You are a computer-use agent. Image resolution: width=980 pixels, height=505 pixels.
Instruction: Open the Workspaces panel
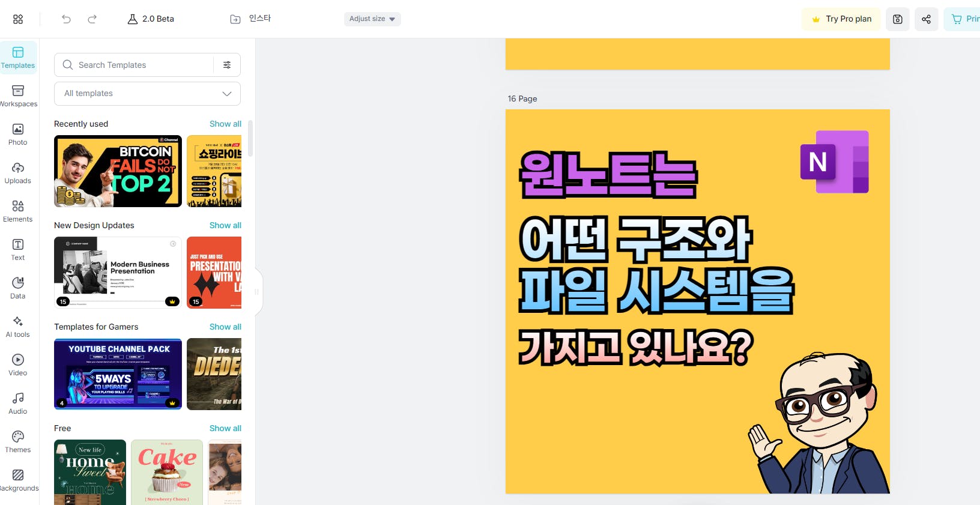coord(18,96)
